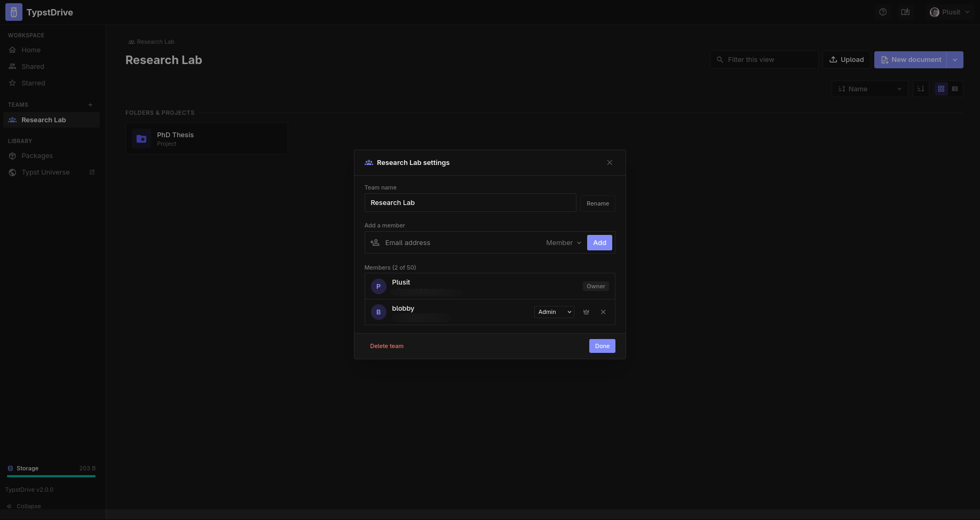
Task: Create a New document
Action: point(911,60)
